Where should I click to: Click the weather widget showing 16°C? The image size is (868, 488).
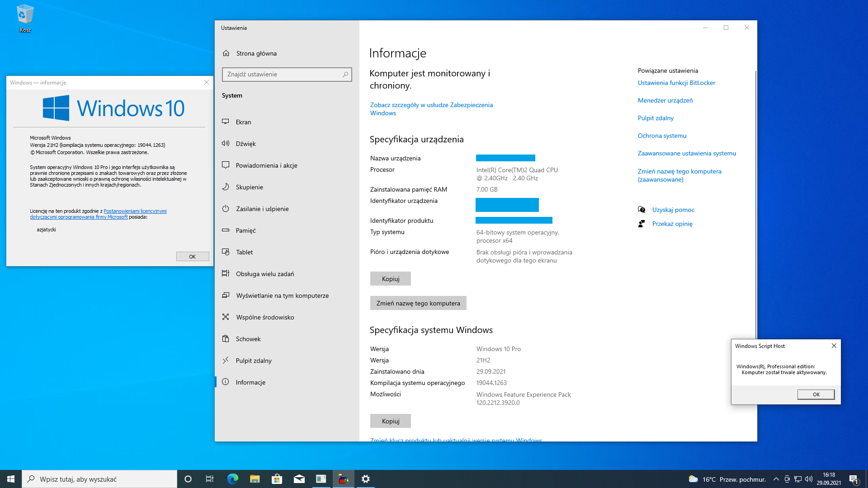[727, 479]
